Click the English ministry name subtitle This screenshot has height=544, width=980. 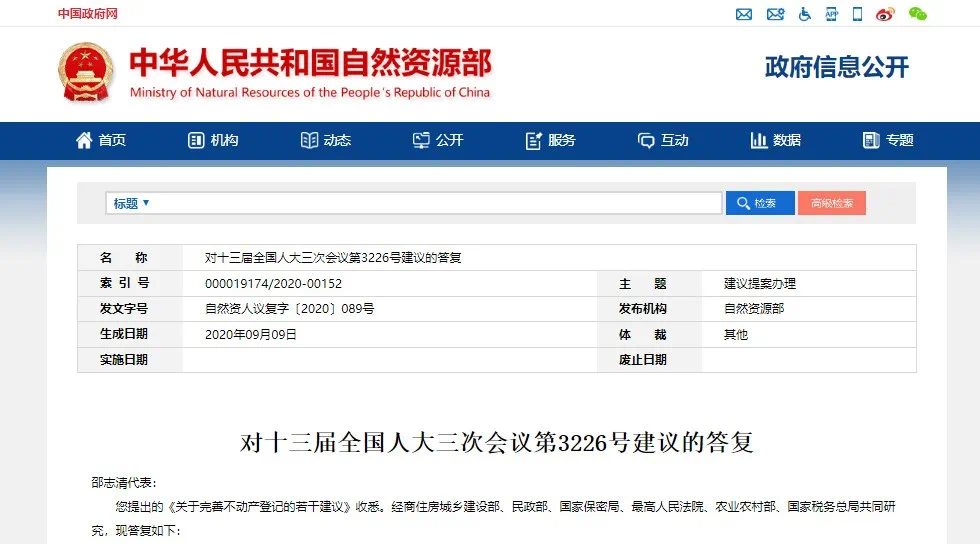click(310, 93)
